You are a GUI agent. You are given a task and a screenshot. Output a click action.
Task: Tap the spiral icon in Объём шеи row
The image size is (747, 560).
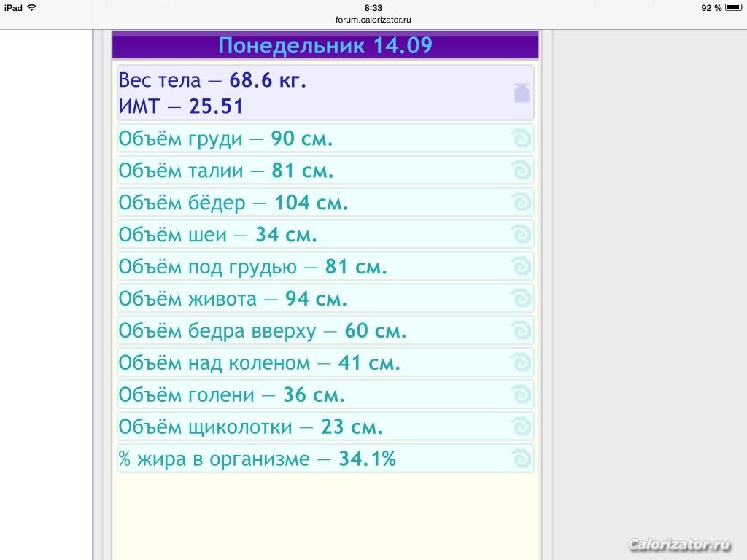point(521,234)
